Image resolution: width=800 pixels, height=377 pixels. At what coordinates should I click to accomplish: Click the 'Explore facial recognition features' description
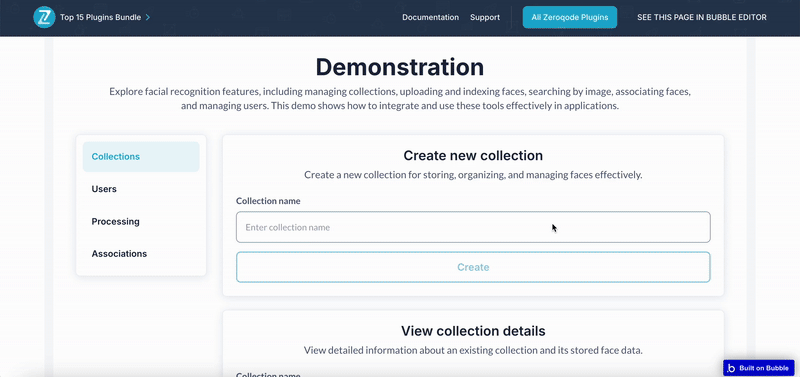399,99
